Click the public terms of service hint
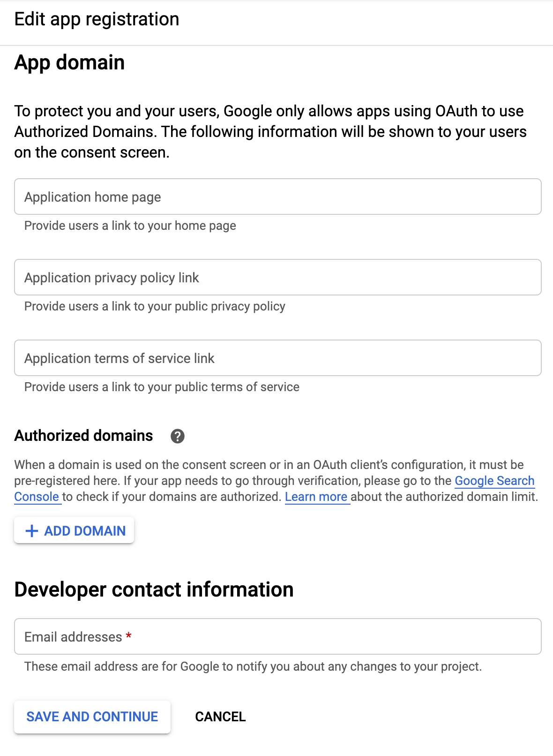Image resolution: width=553 pixels, height=756 pixels. pos(162,387)
